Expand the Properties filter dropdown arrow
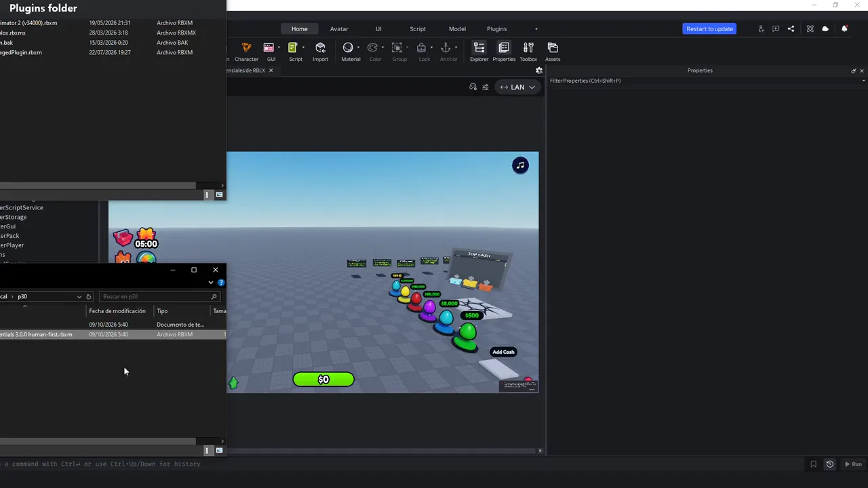The height and width of the screenshot is (488, 868). [863, 81]
